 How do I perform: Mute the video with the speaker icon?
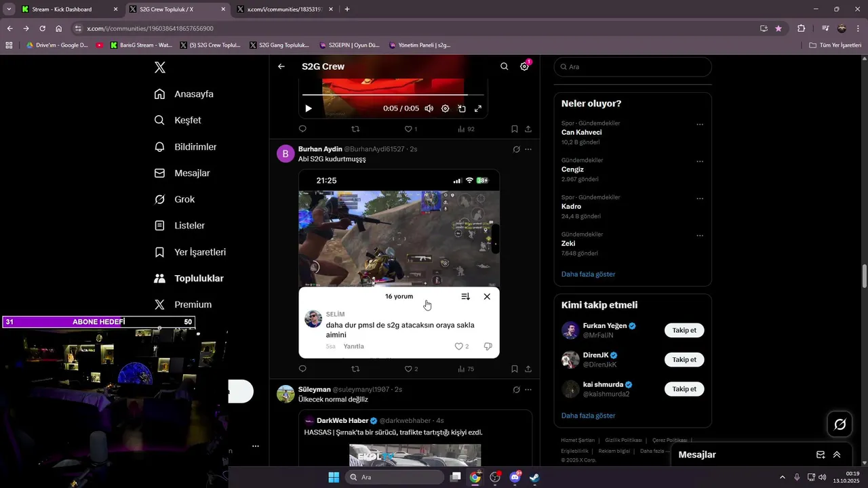click(429, 108)
